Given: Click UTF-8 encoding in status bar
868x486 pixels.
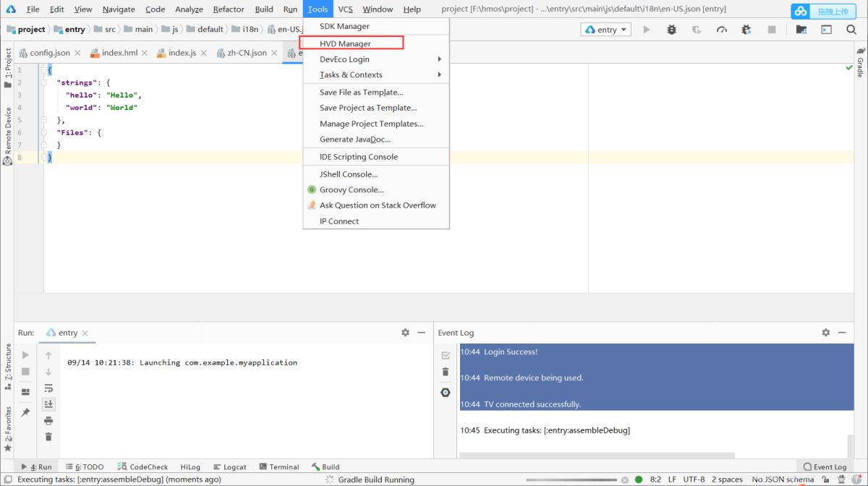Looking at the screenshot, I should (694, 479).
